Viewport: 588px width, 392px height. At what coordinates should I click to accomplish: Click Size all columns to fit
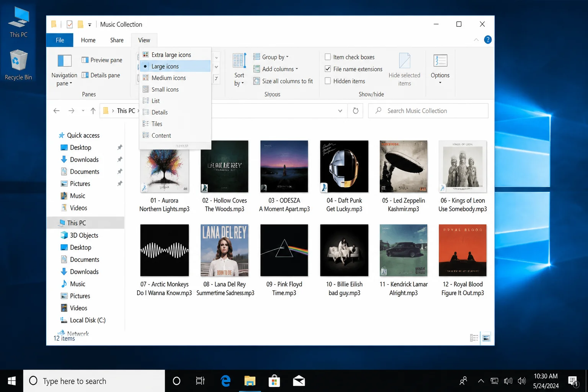(x=283, y=81)
